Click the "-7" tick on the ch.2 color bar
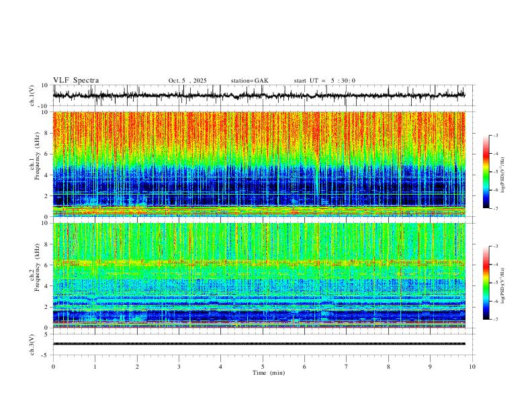Viewport: 532px width, 411px height. pyautogui.click(x=496, y=319)
